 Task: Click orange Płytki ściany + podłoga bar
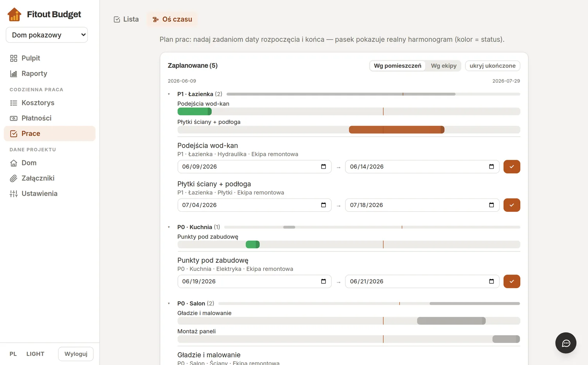397,129
